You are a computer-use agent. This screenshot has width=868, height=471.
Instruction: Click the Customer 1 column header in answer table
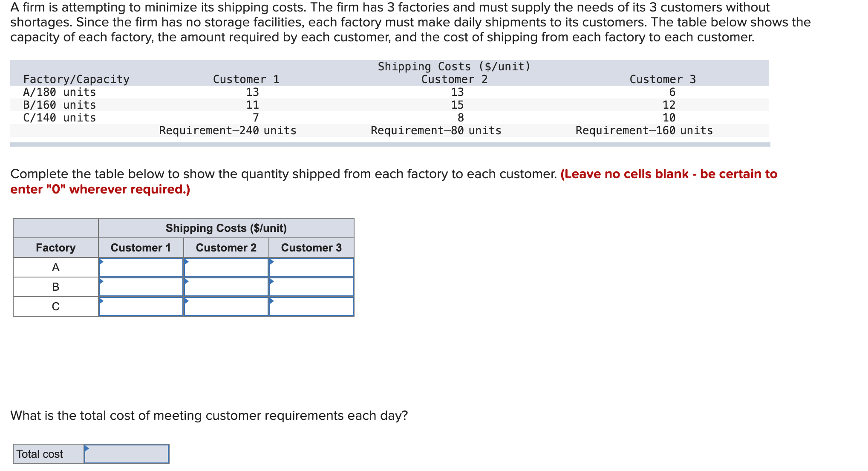[141, 248]
